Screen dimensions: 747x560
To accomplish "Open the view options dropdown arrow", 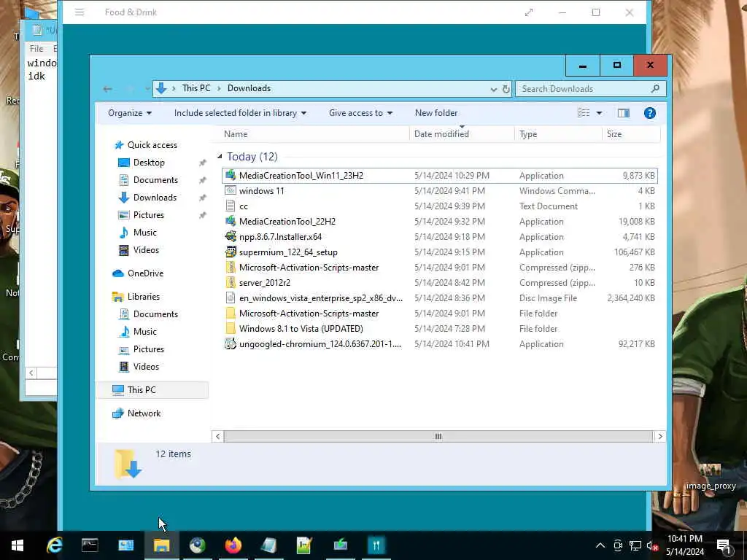I will tap(600, 113).
